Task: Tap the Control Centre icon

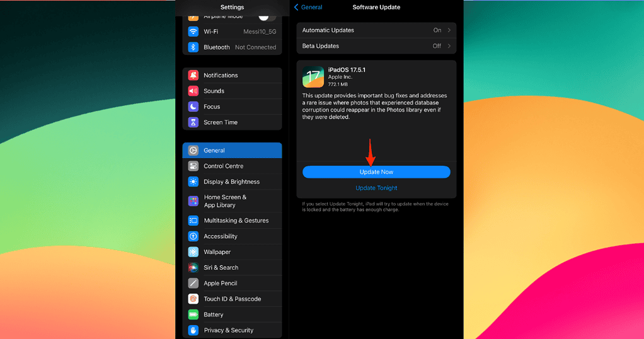Action: (x=193, y=166)
